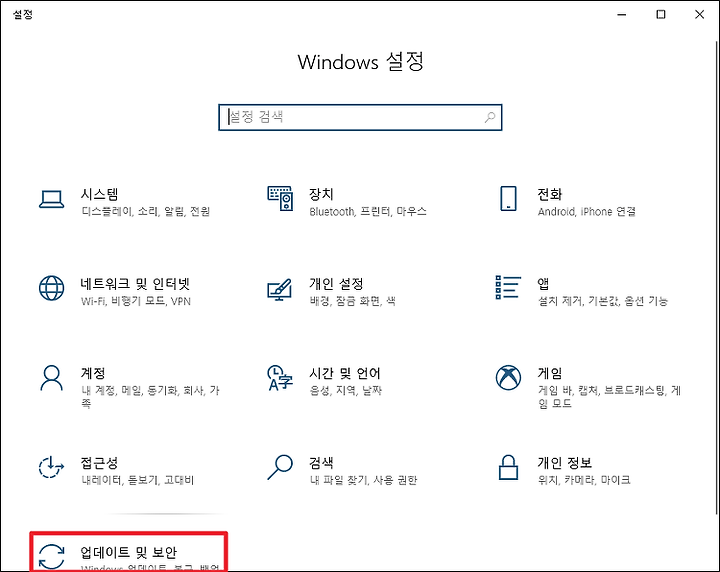Open the 네트워크 및 인터넷 globe icon

click(51, 288)
